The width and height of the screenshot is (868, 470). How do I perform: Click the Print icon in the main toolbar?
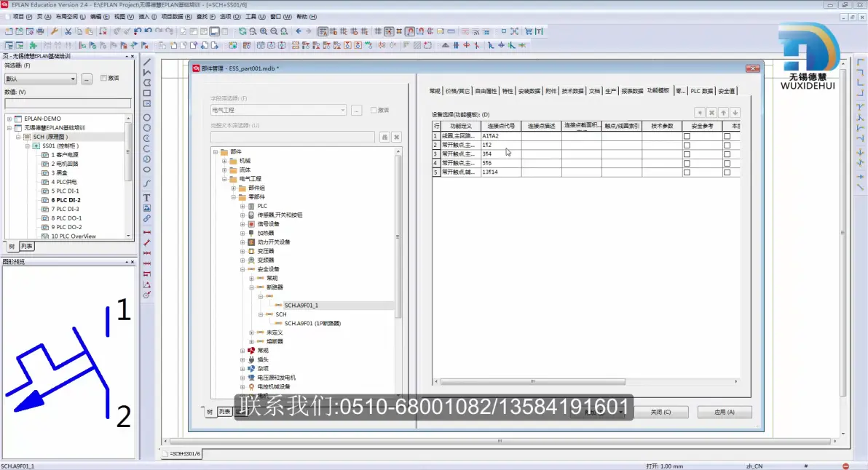(40, 31)
